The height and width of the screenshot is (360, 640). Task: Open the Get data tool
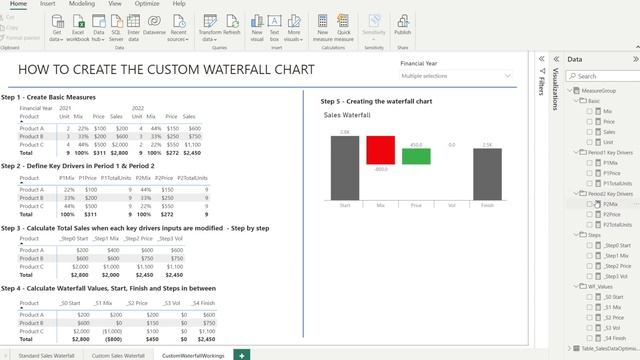[57, 28]
